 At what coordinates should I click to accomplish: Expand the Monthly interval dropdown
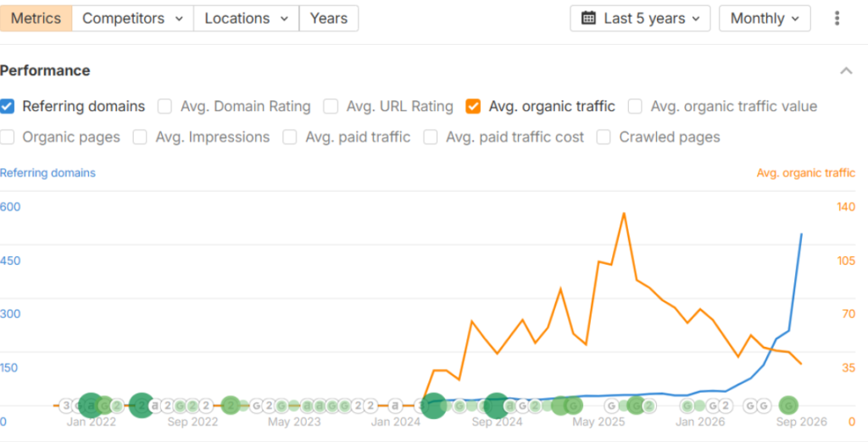point(765,19)
